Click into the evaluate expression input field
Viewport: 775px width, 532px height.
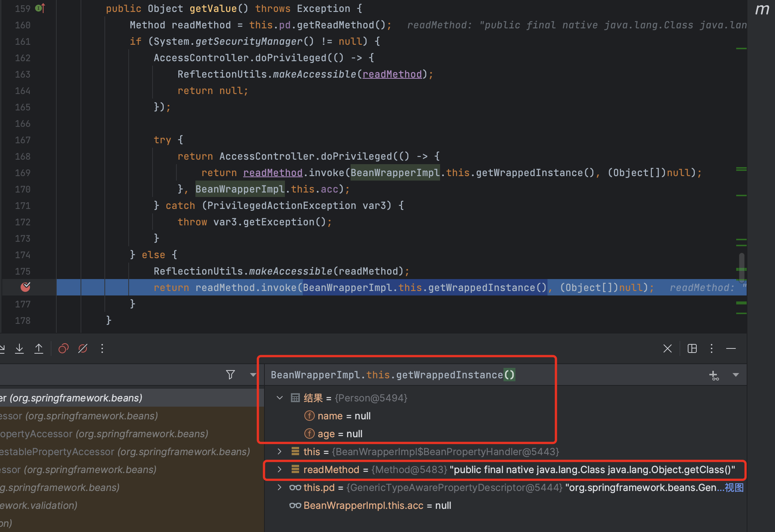[x=485, y=375]
